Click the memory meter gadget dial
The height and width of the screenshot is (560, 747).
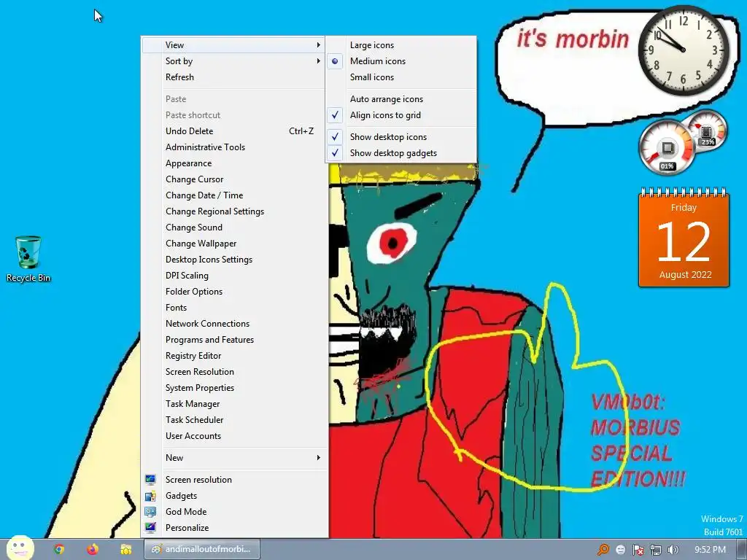coord(707,130)
